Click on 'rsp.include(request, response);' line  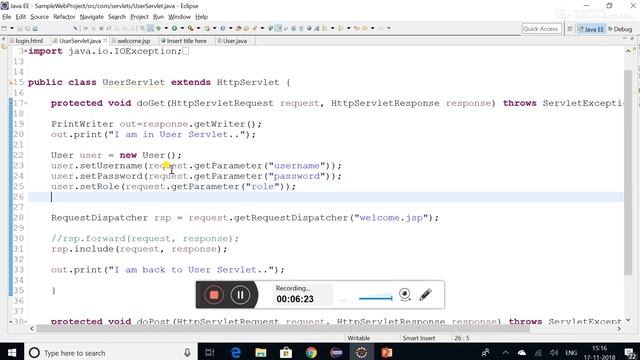(139, 249)
